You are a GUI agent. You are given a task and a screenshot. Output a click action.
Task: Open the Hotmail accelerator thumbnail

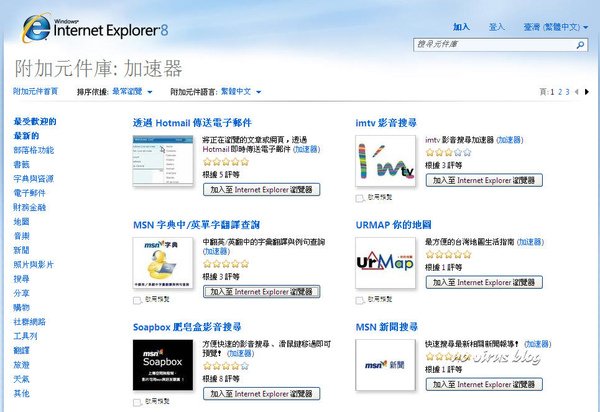coord(163,160)
